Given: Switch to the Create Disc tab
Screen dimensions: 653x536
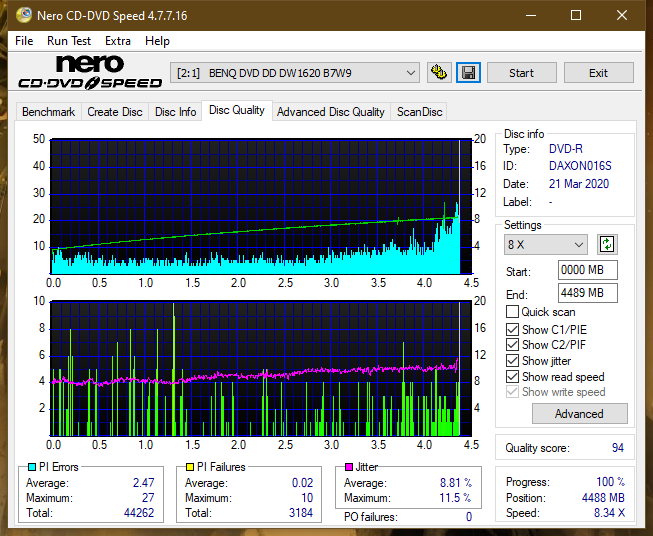Looking at the screenshot, I should 115,112.
